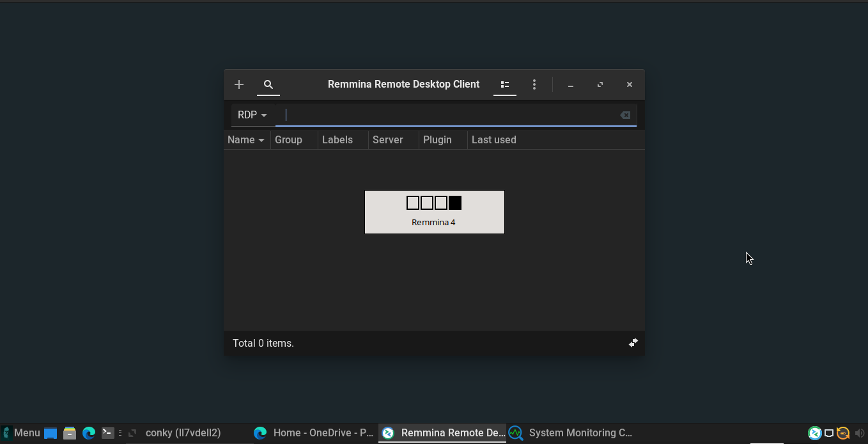This screenshot has height=444, width=868.
Task: Open the volume speaker tray icon
Action: click(x=860, y=433)
